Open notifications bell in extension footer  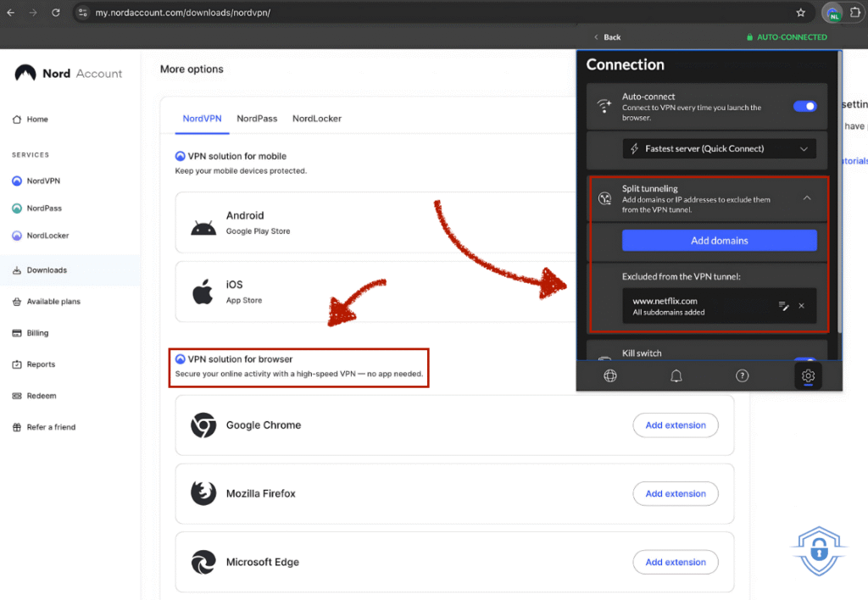676,375
